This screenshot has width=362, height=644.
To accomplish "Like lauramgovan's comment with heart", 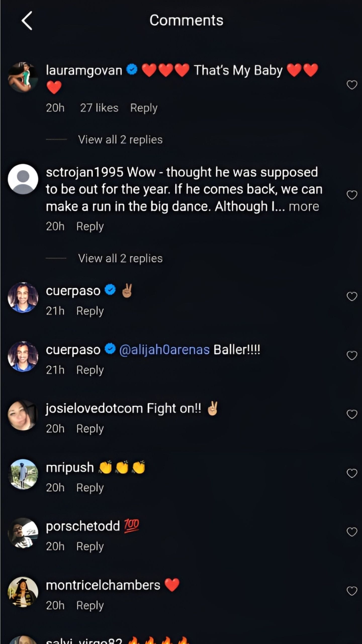I will (x=352, y=85).
